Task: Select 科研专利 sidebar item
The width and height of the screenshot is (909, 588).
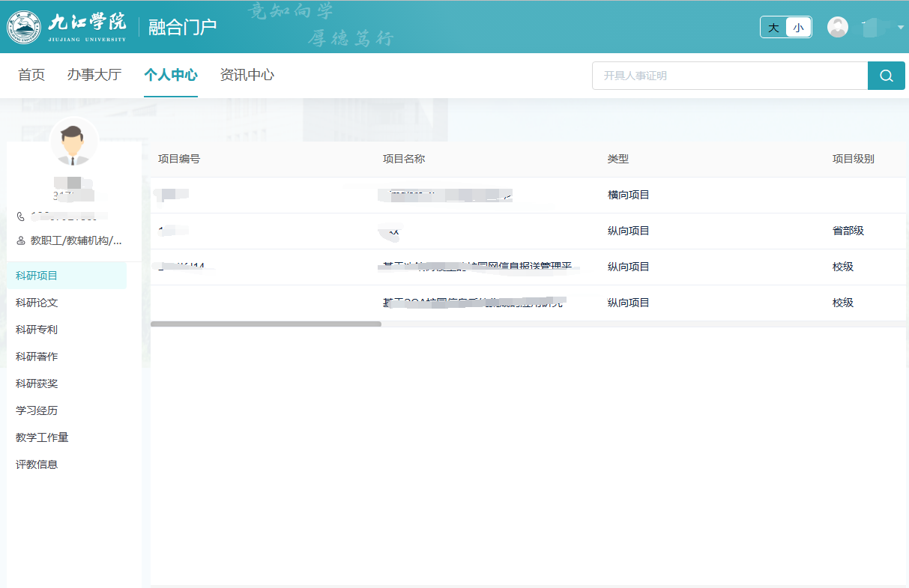Action: point(37,330)
